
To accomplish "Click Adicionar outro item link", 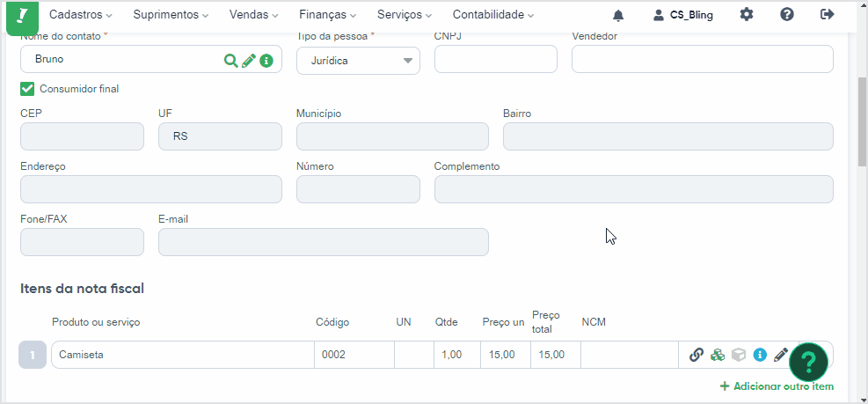I will pyautogui.click(x=777, y=386).
